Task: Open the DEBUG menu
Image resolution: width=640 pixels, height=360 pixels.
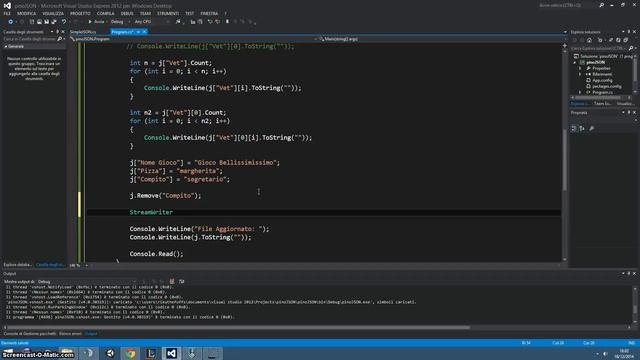Action: pos(127,13)
